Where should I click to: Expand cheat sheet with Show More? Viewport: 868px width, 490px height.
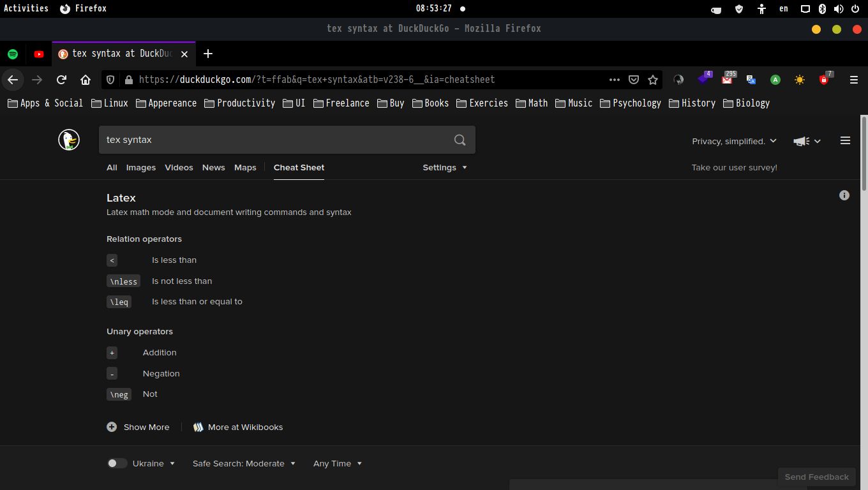point(138,427)
